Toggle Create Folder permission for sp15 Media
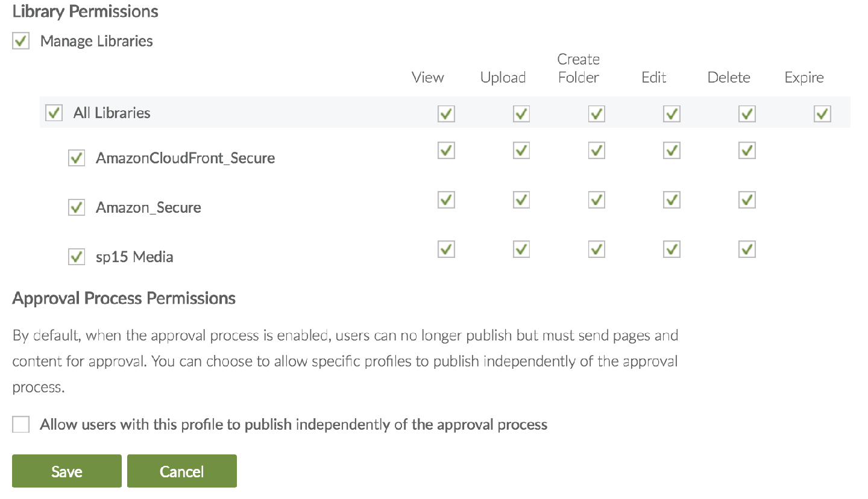Screen dimensions: 868x499 pos(597,249)
